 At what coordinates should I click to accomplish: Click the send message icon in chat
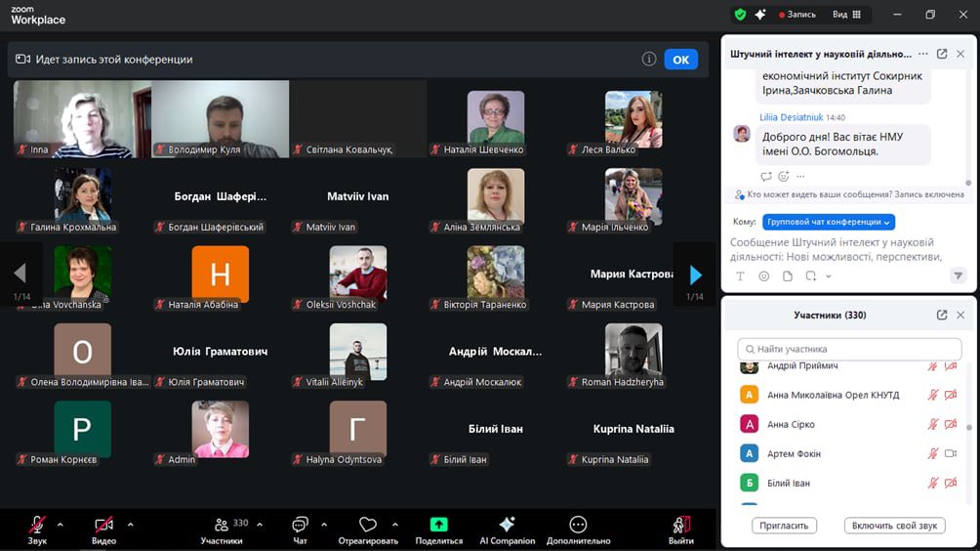pyautogui.click(x=958, y=276)
